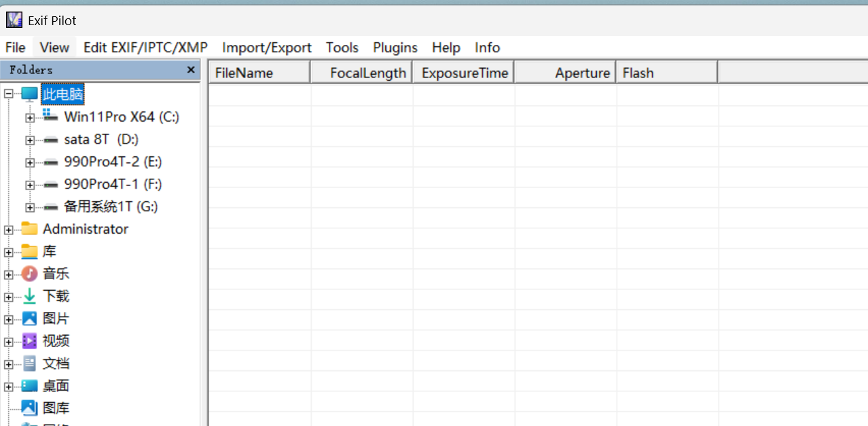The width and height of the screenshot is (868, 426).
Task: Collapse the 此电脑 tree node
Action: 7,94
